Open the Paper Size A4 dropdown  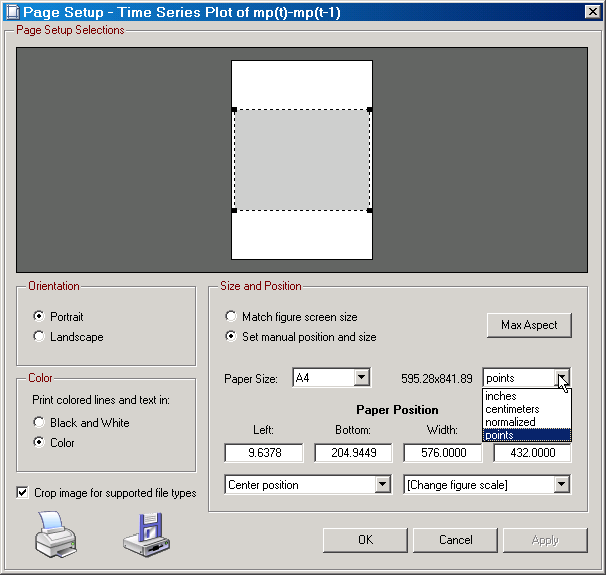point(332,378)
